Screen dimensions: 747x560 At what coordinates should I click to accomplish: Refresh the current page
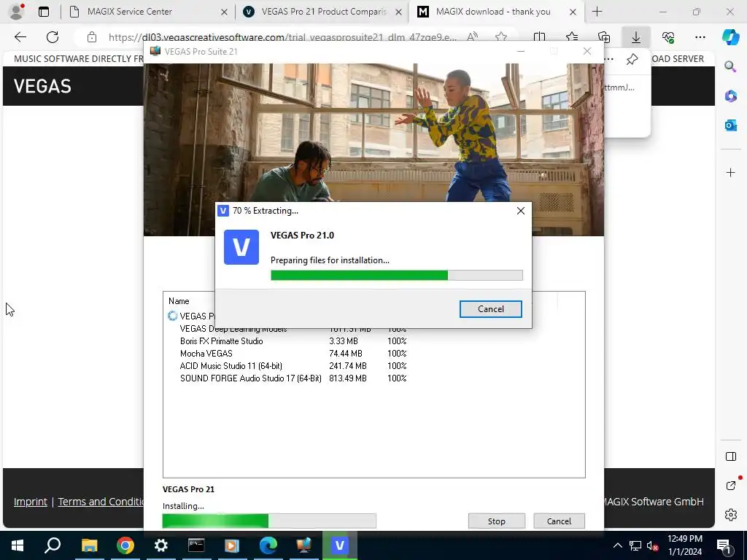(x=53, y=37)
